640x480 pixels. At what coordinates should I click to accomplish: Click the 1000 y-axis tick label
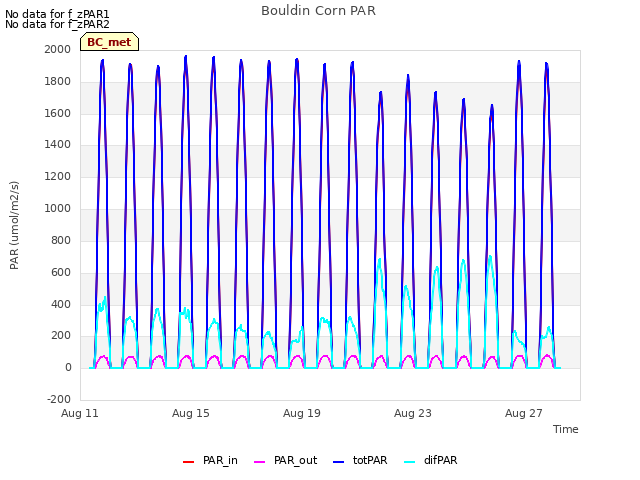[58, 208]
